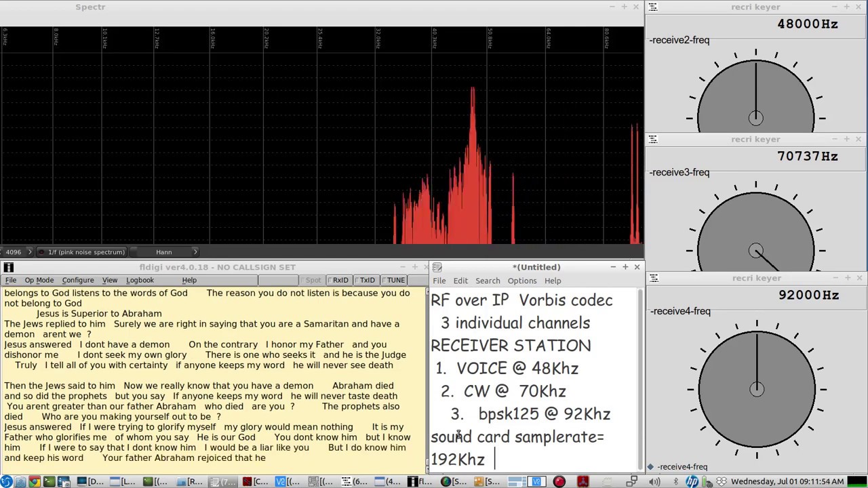Open the fldigi Logbook menu

click(x=140, y=280)
